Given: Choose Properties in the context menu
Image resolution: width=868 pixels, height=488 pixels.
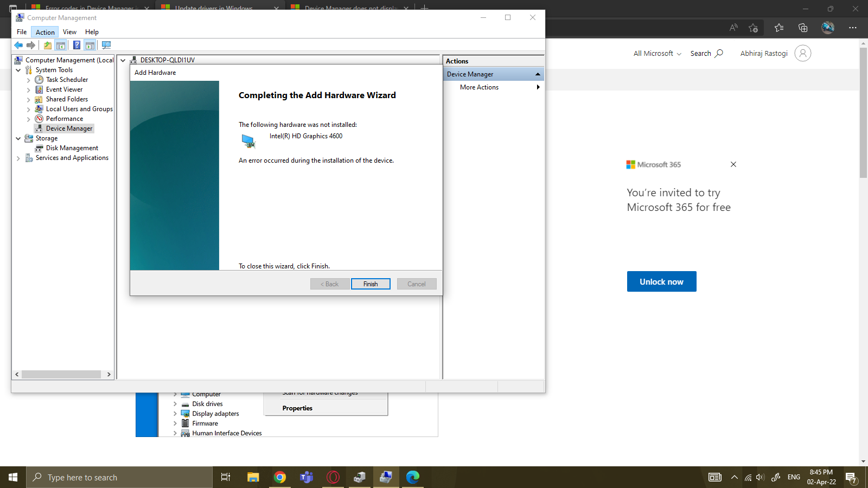Looking at the screenshot, I should coord(297,408).
